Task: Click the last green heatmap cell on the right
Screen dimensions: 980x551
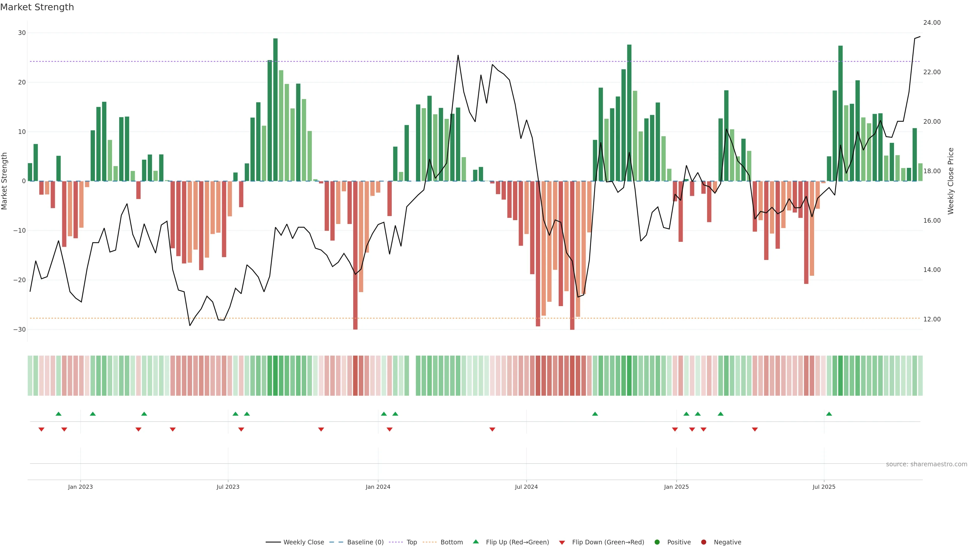Action: coord(920,375)
